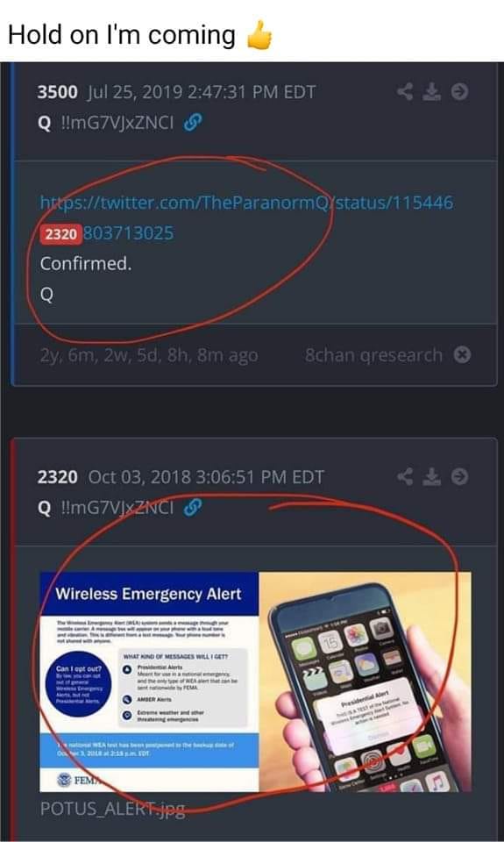Viewport: 504px width, 842px height.
Task: Click the red 2320 reference badge
Action: click(60, 234)
